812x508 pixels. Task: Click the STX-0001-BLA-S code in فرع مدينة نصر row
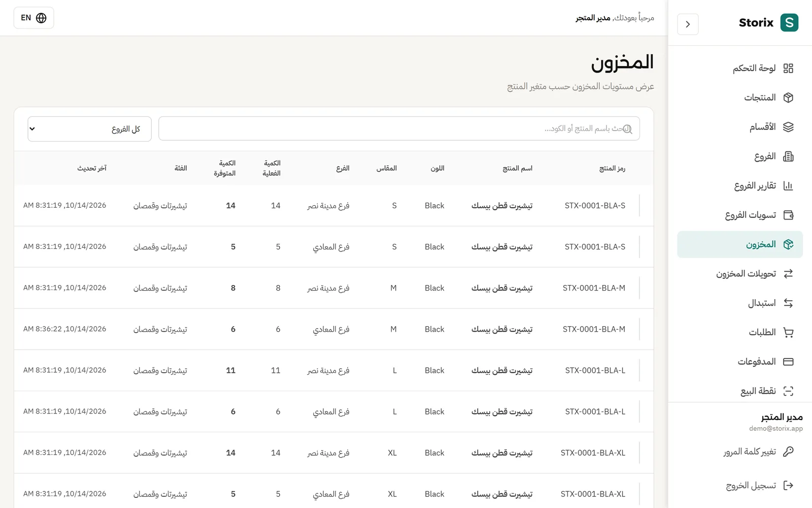595,206
